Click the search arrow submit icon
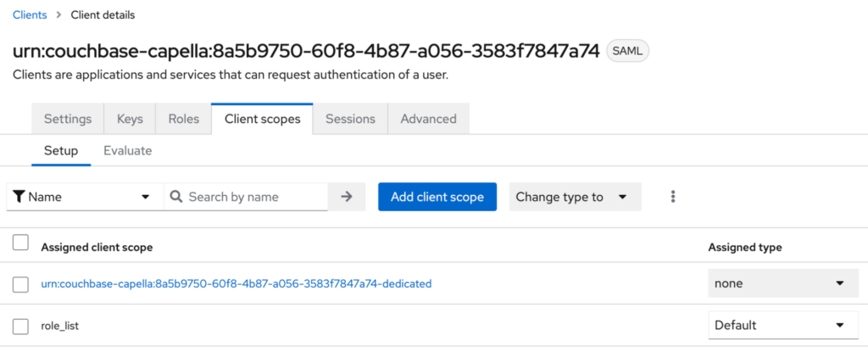Screen dimensions: 868x358 click(347, 197)
